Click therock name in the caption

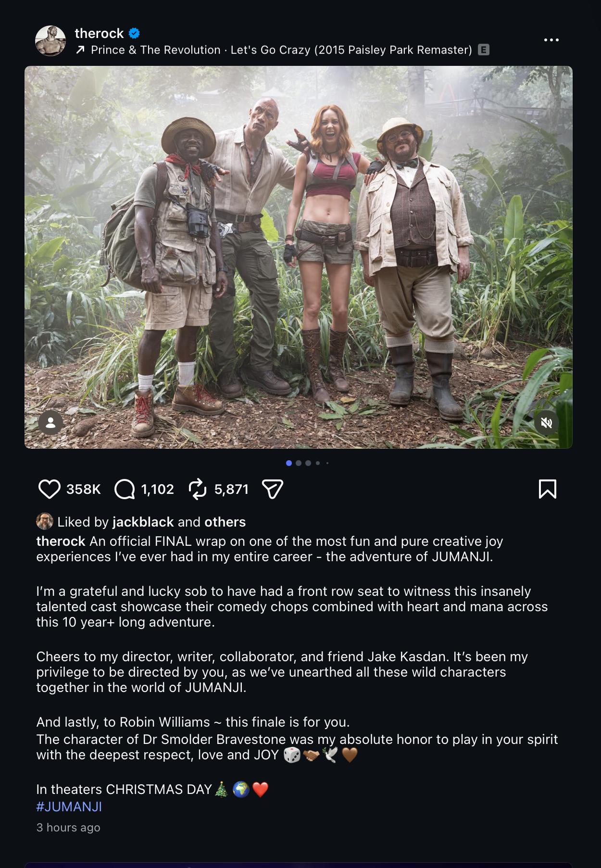click(x=61, y=541)
